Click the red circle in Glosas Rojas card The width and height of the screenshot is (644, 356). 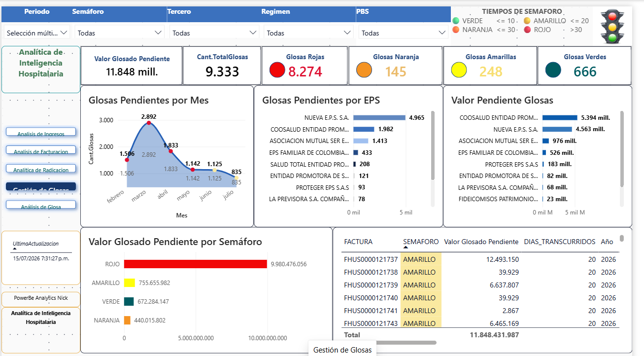(x=277, y=71)
